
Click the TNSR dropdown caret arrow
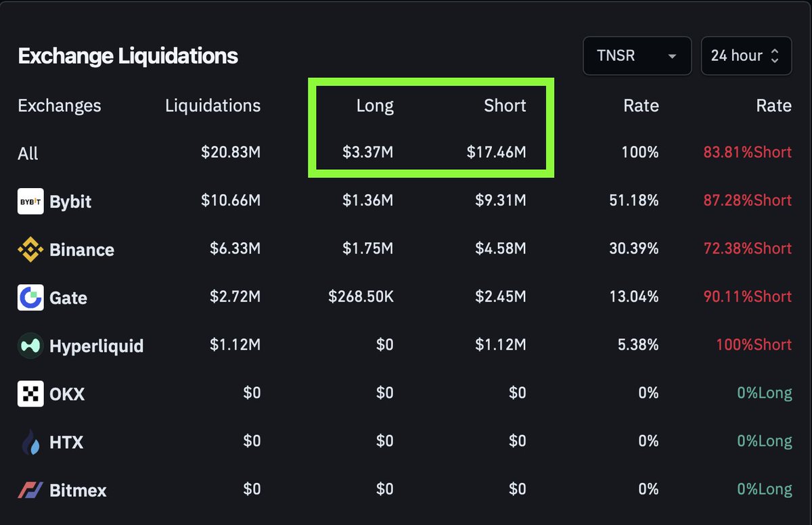(673, 56)
